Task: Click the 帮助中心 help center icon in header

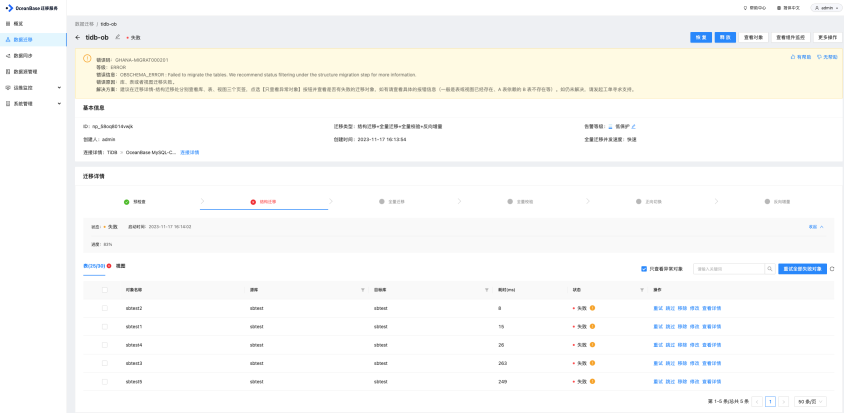Action: coord(745,8)
